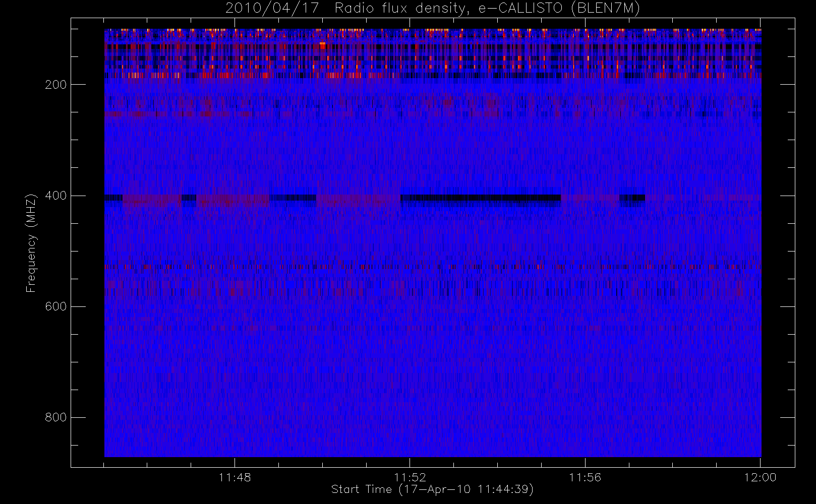Click the date '2010/04/17' in the title
Viewport: 816px width, 504px height.
(272, 9)
